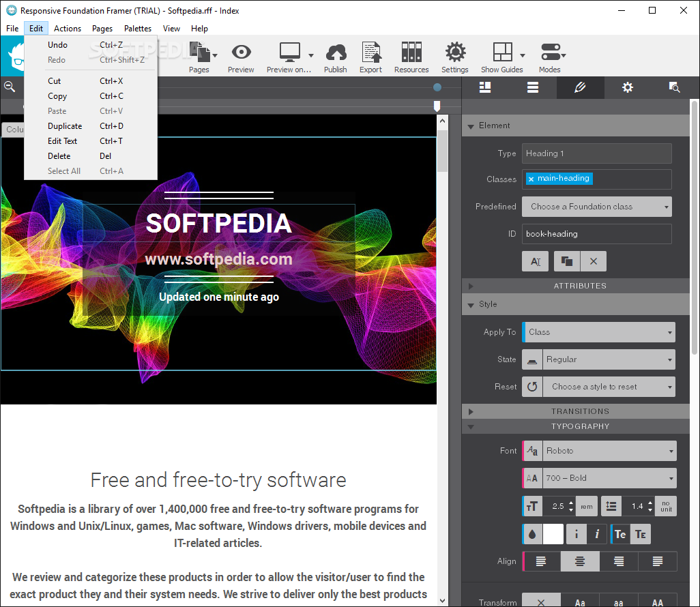
Task: Click the Type field Heading 1
Action: pos(597,153)
